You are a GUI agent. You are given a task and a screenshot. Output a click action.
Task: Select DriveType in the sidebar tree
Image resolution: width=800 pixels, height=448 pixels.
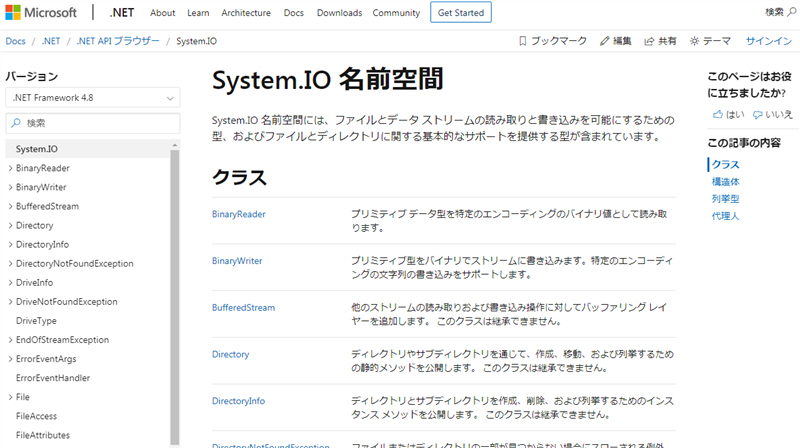36,321
